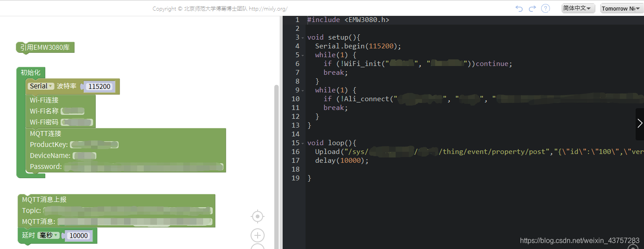
Task: Click code line #include <EMW3080.h>
Action: pos(348,20)
